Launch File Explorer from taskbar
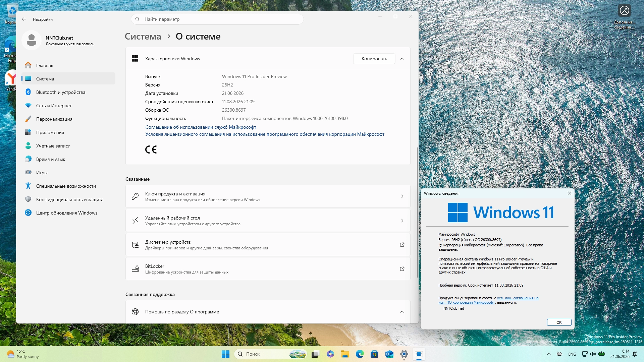The height and width of the screenshot is (362, 644). (345, 354)
